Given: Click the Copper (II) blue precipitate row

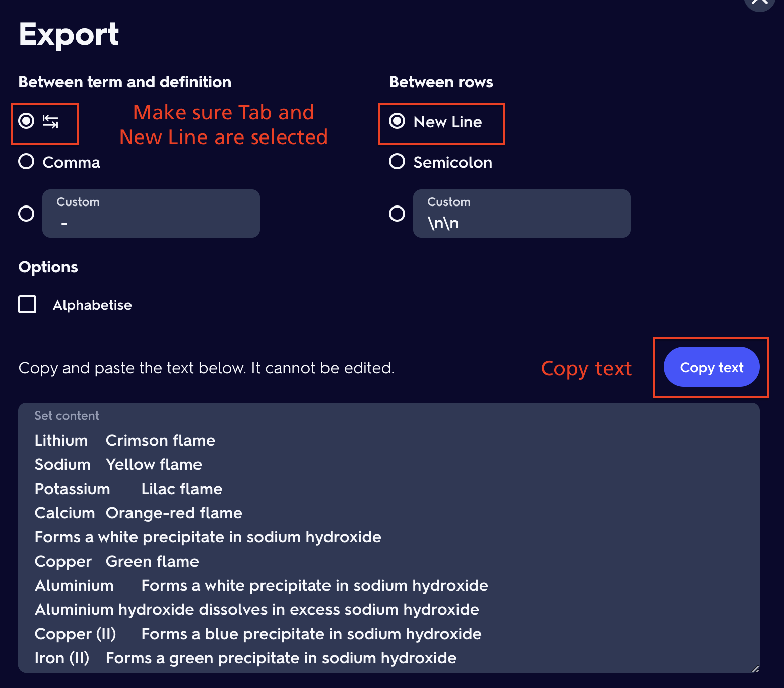Looking at the screenshot, I should click(258, 634).
